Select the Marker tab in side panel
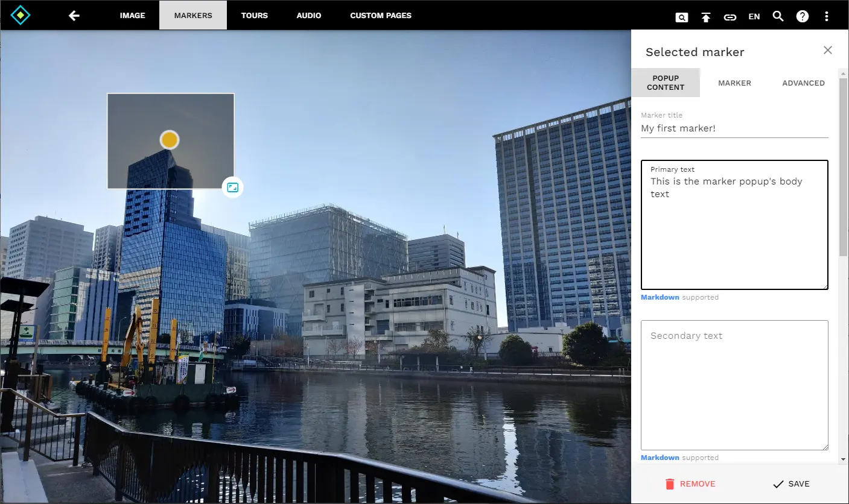The width and height of the screenshot is (849, 504). [x=734, y=83]
